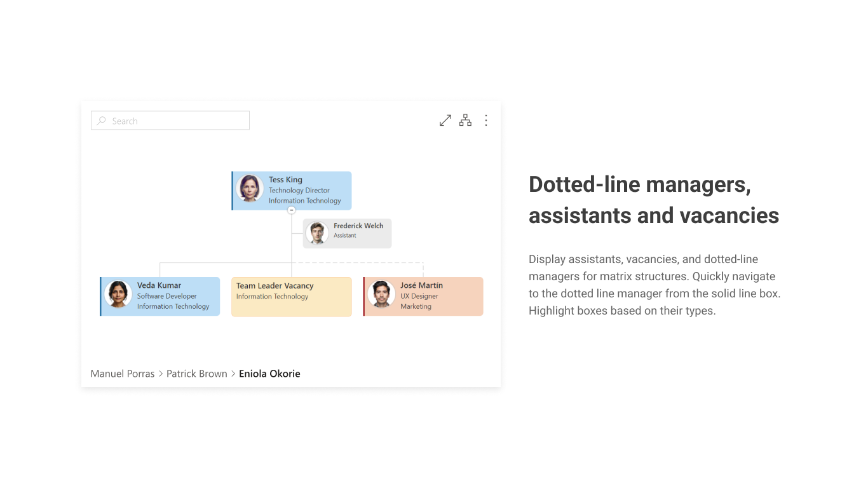Open the Frederick Welch assistant card
This screenshot has height=488, width=868.
coord(347,233)
